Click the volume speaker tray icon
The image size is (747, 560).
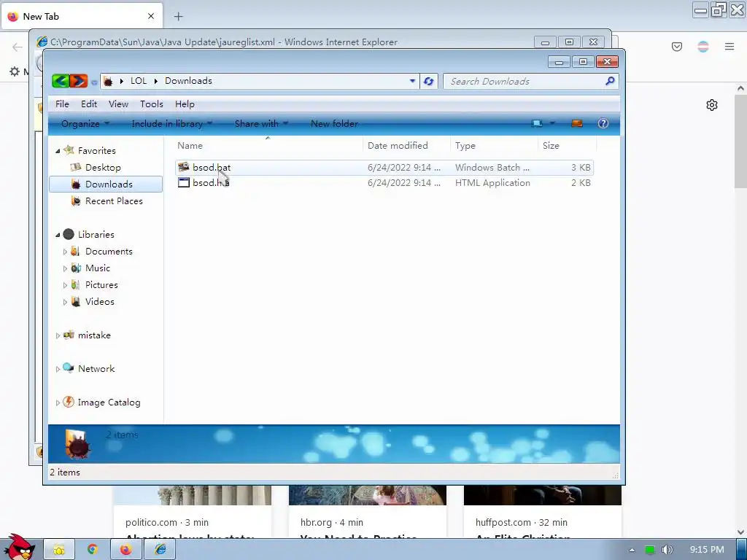pos(667,550)
